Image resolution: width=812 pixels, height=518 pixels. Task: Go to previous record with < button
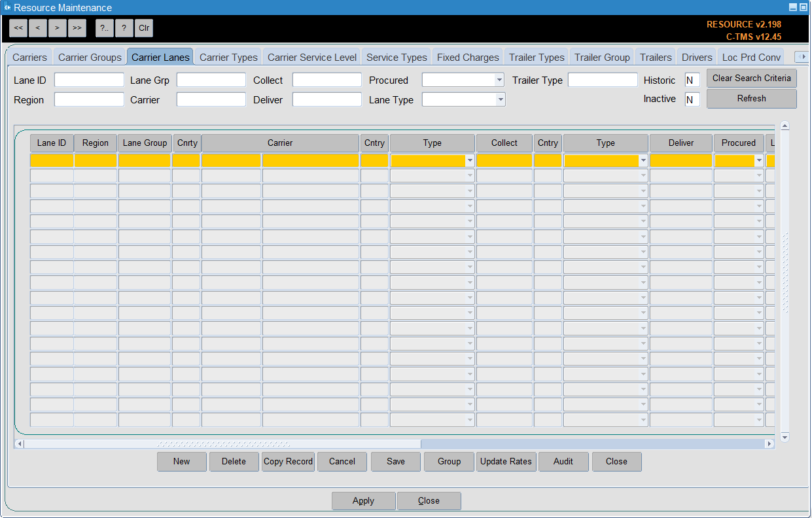coord(38,28)
